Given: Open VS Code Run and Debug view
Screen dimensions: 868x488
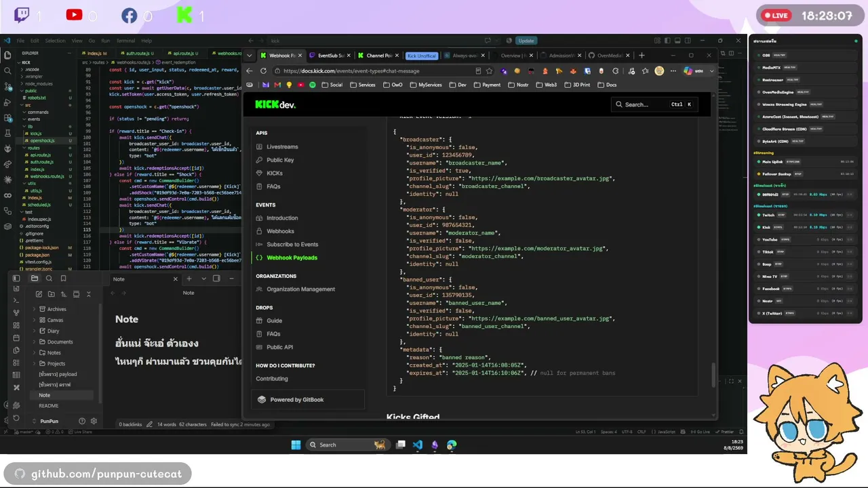Looking at the screenshot, I should coord(7,103).
